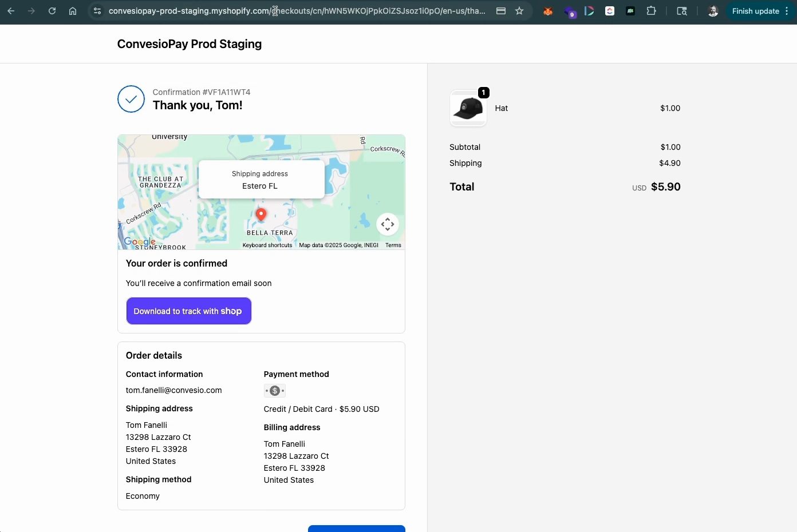The width and height of the screenshot is (797, 532).
Task: Click the Subtotal $1.00 amount
Action: pos(670,147)
